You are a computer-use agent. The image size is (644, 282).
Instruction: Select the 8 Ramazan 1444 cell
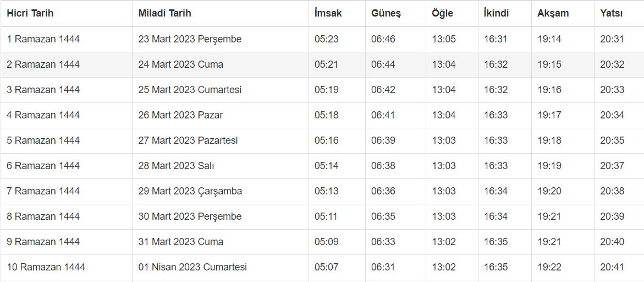click(x=43, y=216)
